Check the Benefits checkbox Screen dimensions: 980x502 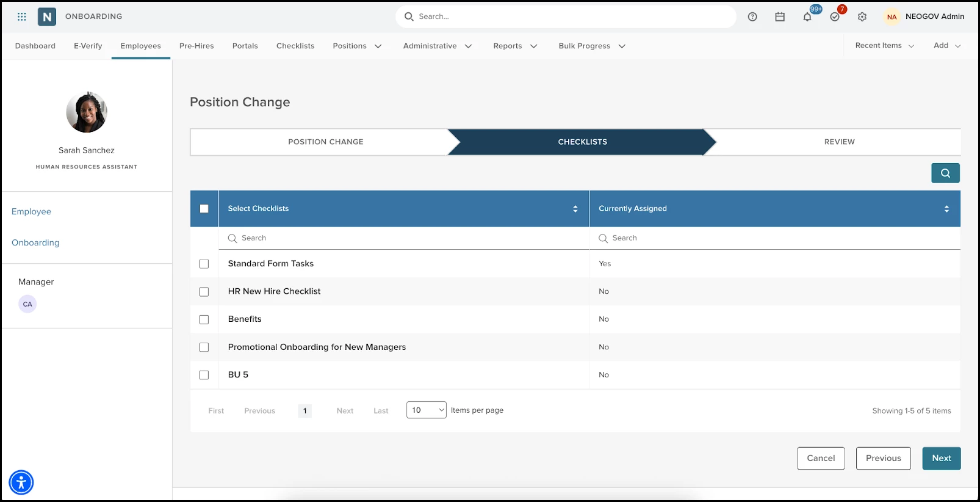pos(204,319)
